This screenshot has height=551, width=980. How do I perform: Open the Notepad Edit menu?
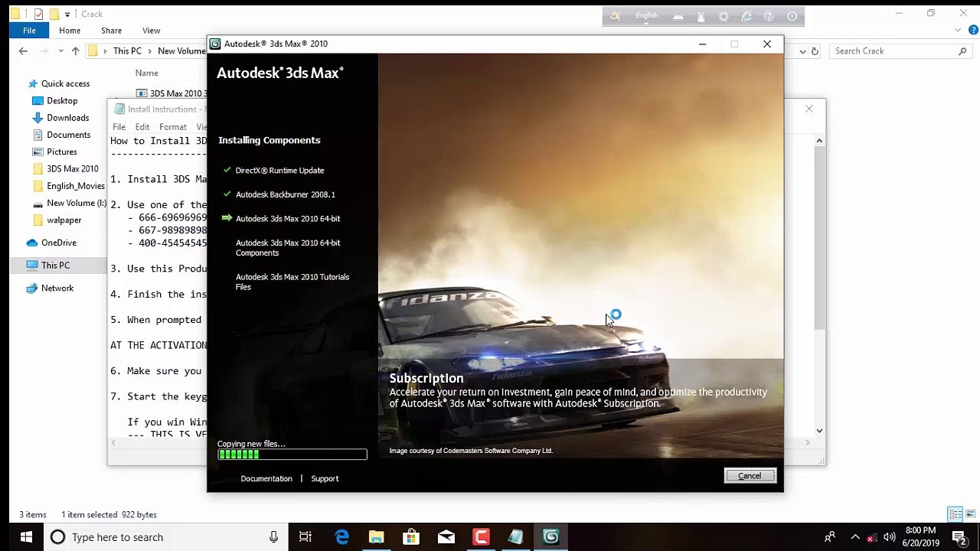(142, 127)
